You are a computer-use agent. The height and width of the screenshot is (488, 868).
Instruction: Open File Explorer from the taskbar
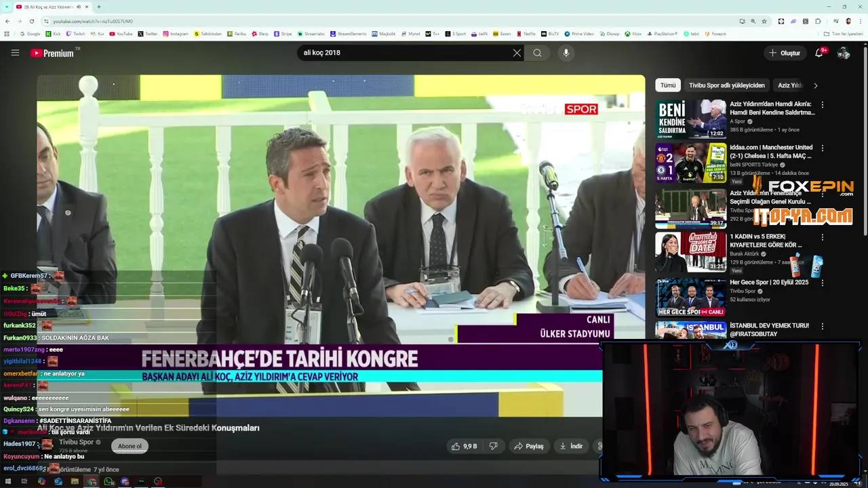75,481
